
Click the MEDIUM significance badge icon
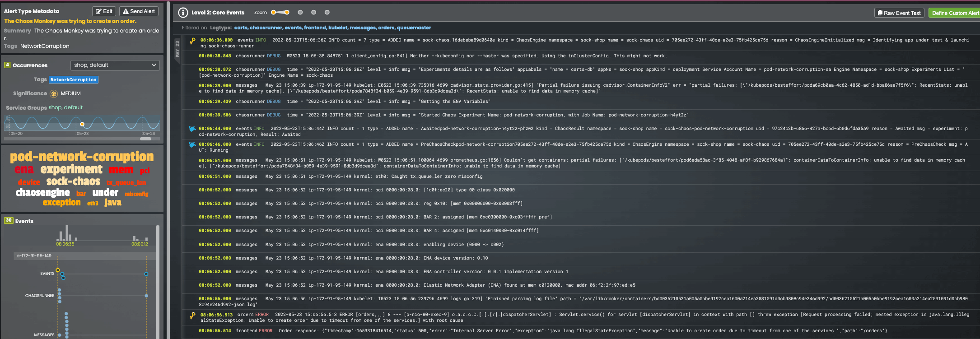tap(54, 94)
